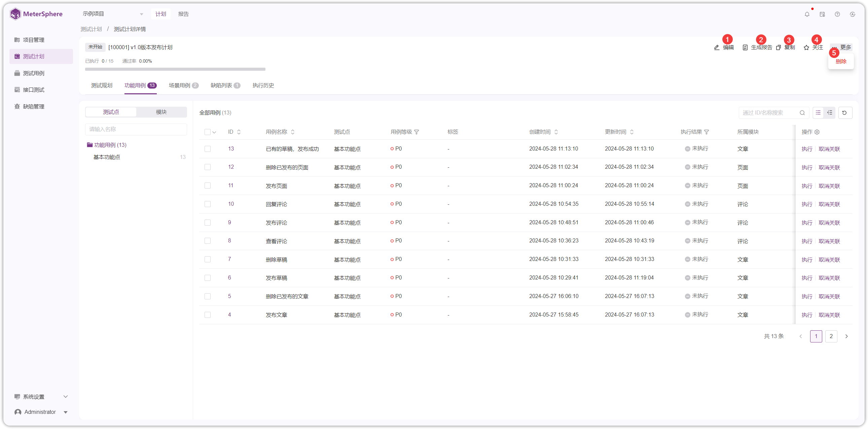Click 编辑 to edit the plan

pos(724,47)
